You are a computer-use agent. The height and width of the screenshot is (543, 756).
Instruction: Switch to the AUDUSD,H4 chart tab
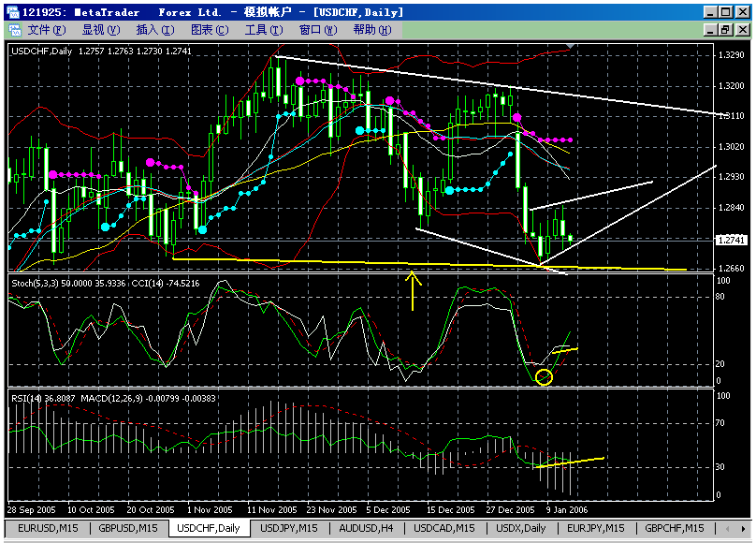pos(366,528)
